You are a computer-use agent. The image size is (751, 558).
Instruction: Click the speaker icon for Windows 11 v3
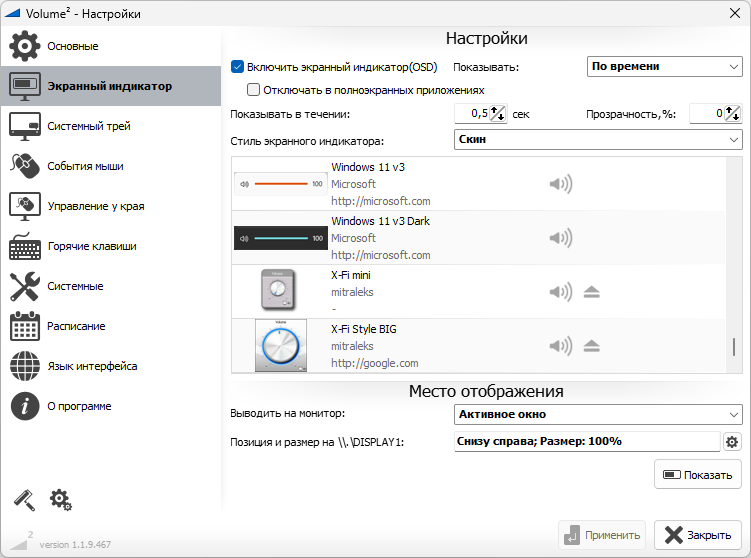[560, 184]
